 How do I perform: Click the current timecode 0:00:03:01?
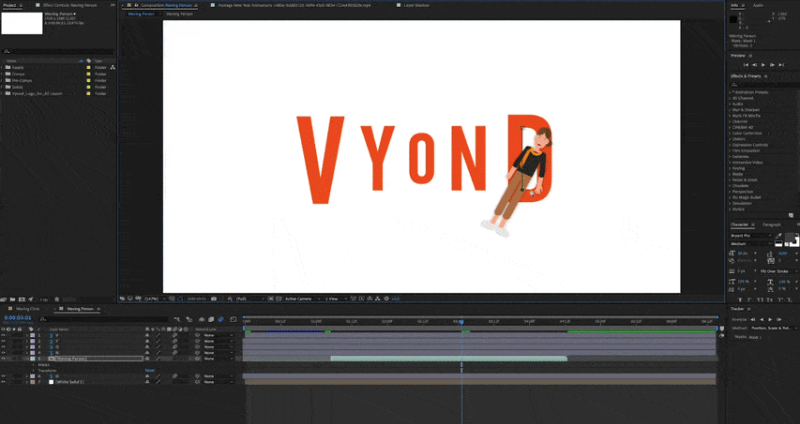18,317
